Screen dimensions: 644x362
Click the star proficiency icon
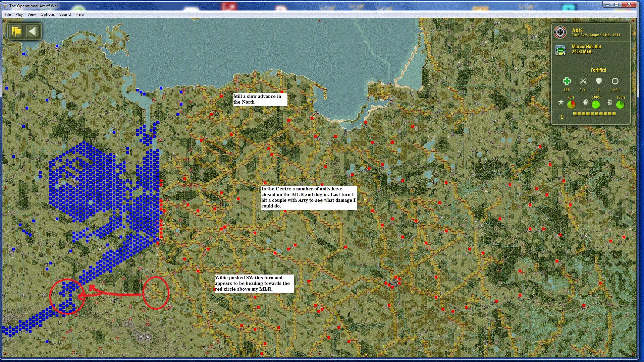coord(560,102)
